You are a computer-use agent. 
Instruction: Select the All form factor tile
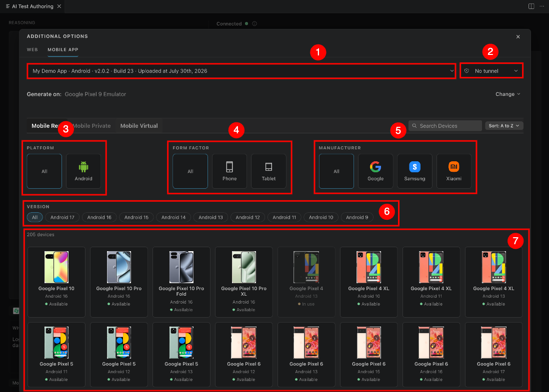tap(190, 171)
